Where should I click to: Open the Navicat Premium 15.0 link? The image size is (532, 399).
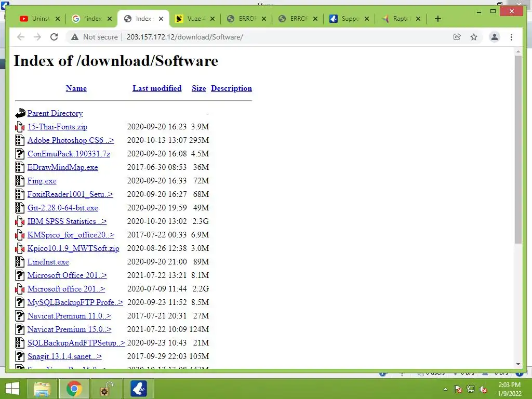coord(69,329)
